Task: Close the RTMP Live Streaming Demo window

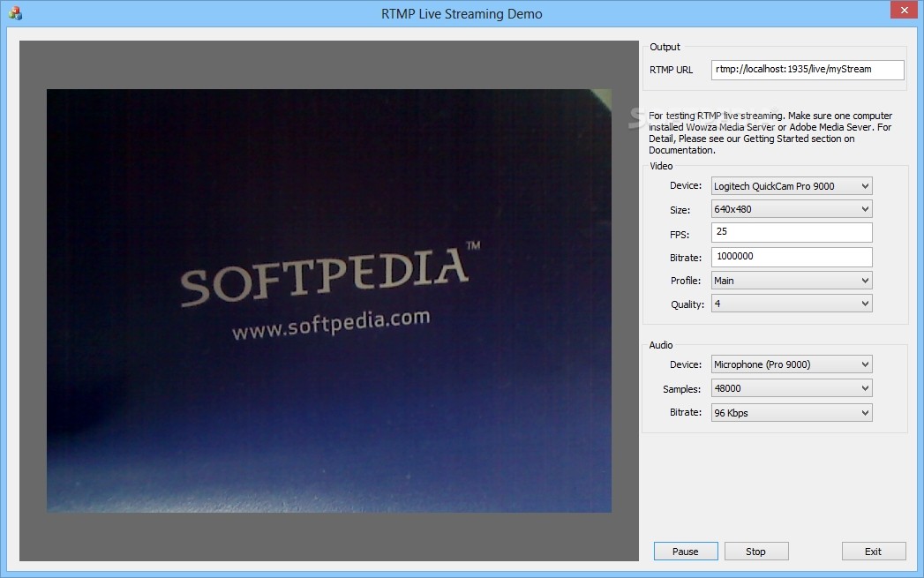Action: (x=904, y=10)
